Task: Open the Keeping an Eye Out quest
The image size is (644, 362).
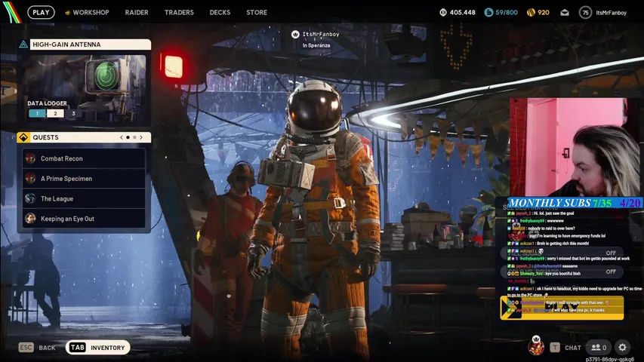Action: click(x=84, y=219)
